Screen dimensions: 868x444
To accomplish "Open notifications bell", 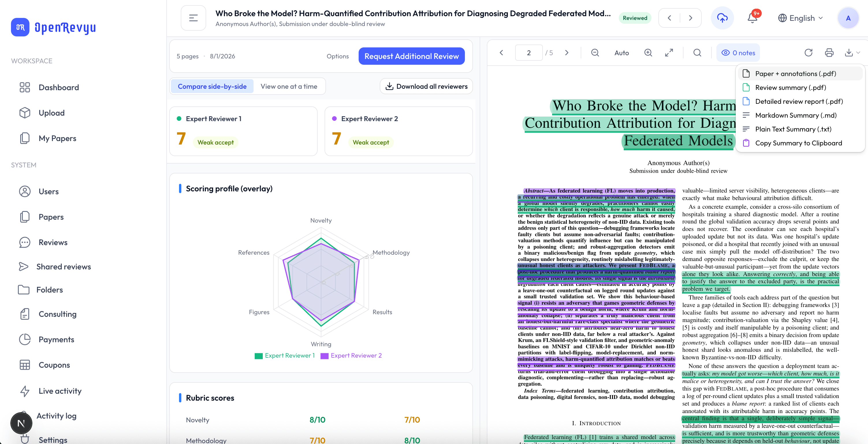I will coord(752,18).
